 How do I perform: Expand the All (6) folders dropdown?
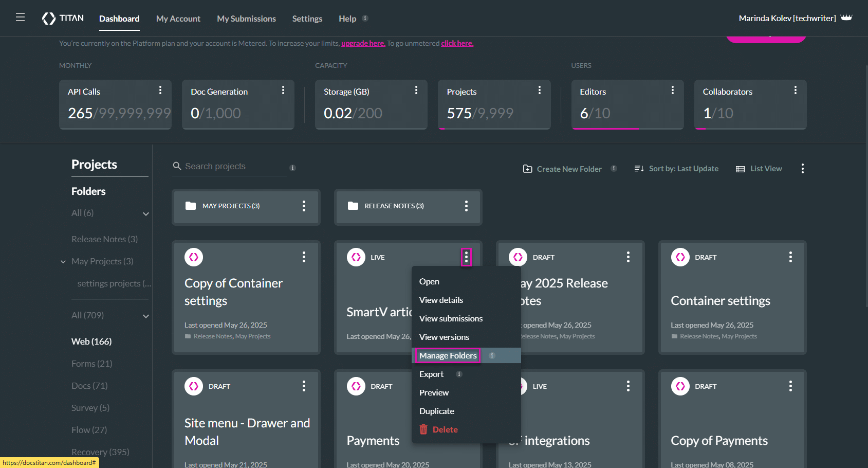pos(146,214)
